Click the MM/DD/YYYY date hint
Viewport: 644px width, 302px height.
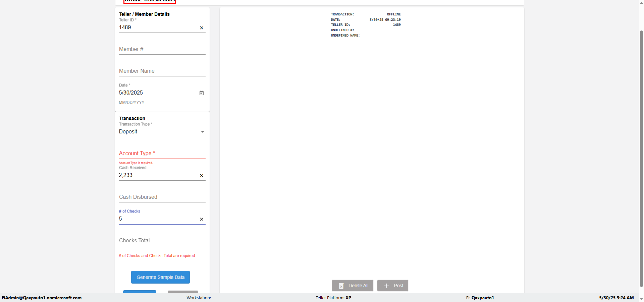[132, 103]
